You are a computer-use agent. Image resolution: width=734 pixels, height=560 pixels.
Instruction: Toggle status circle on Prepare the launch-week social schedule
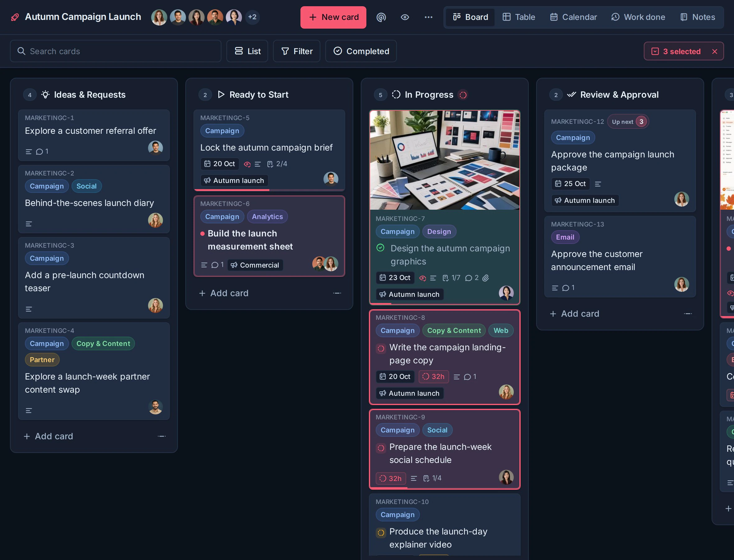pos(381,448)
